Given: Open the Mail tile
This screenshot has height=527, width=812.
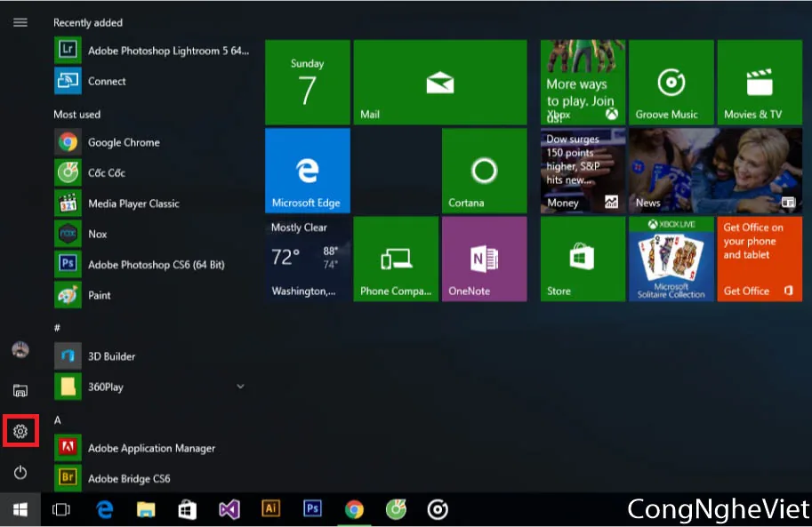Looking at the screenshot, I should click(x=440, y=83).
